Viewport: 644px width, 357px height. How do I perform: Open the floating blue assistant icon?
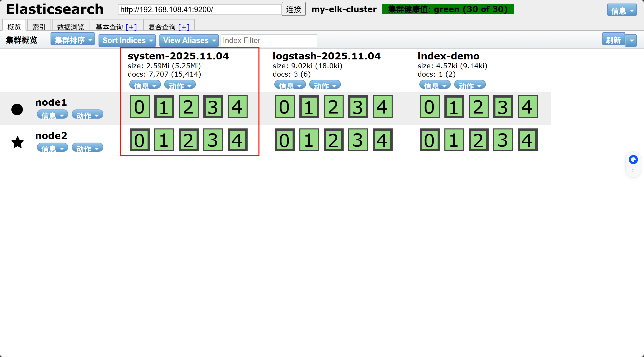633,160
